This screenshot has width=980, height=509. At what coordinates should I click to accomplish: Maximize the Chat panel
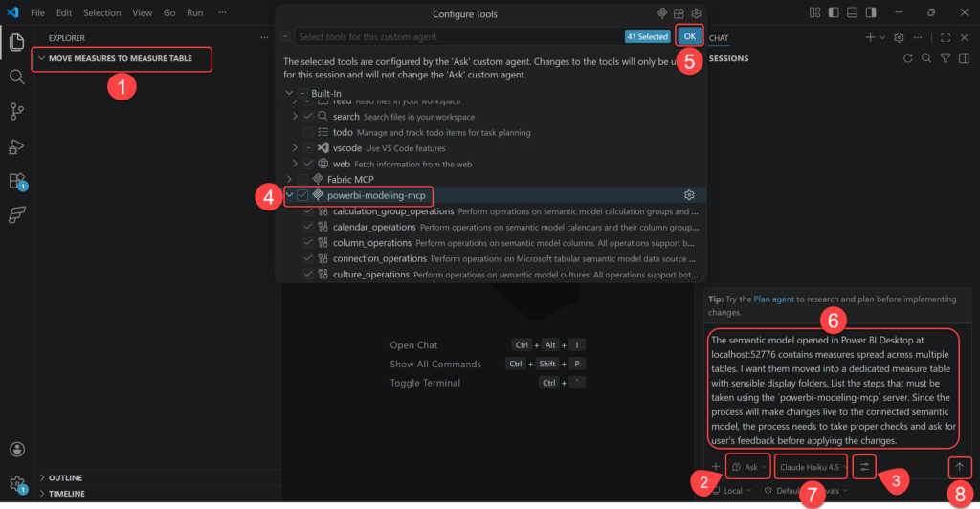[946, 37]
